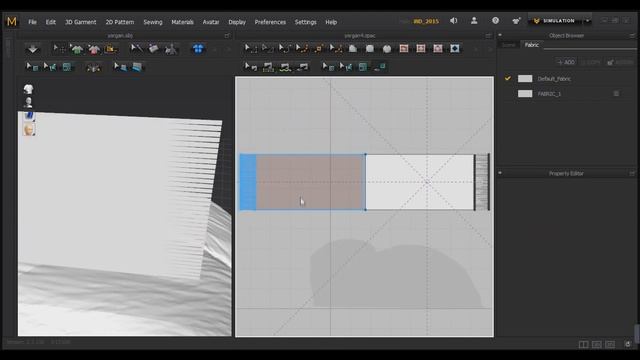The height and width of the screenshot is (360, 640).
Task: Open the Materials menu
Action: [182, 22]
